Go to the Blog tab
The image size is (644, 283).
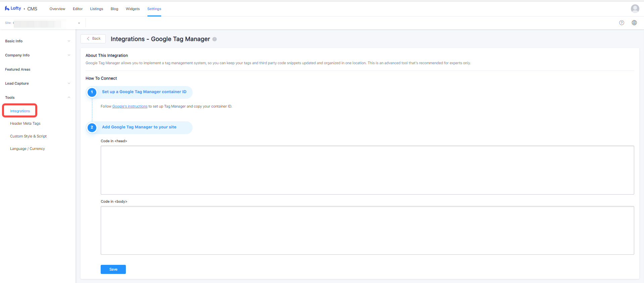point(114,9)
